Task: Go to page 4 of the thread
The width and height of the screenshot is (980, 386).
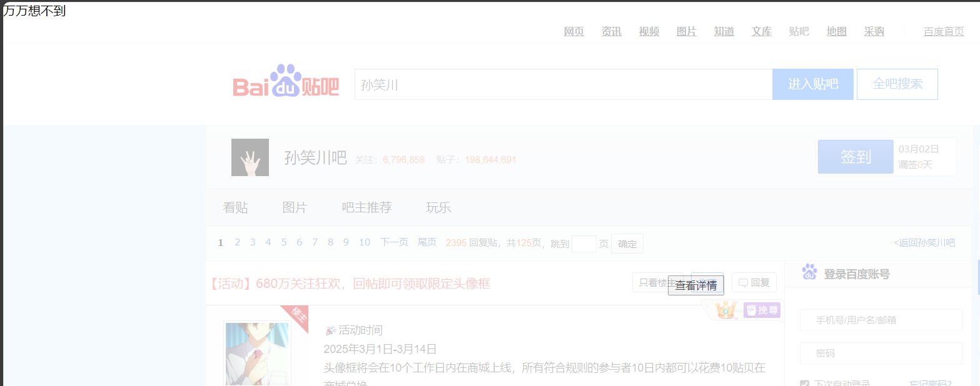Action: click(x=268, y=242)
